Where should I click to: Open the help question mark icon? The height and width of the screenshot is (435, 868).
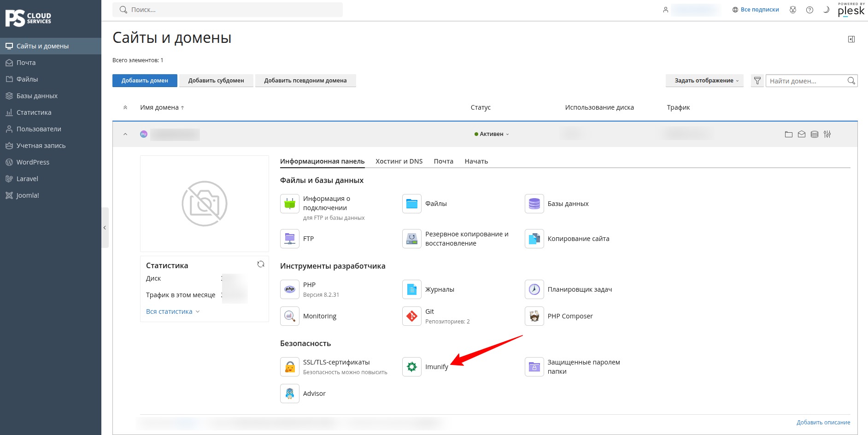point(809,10)
